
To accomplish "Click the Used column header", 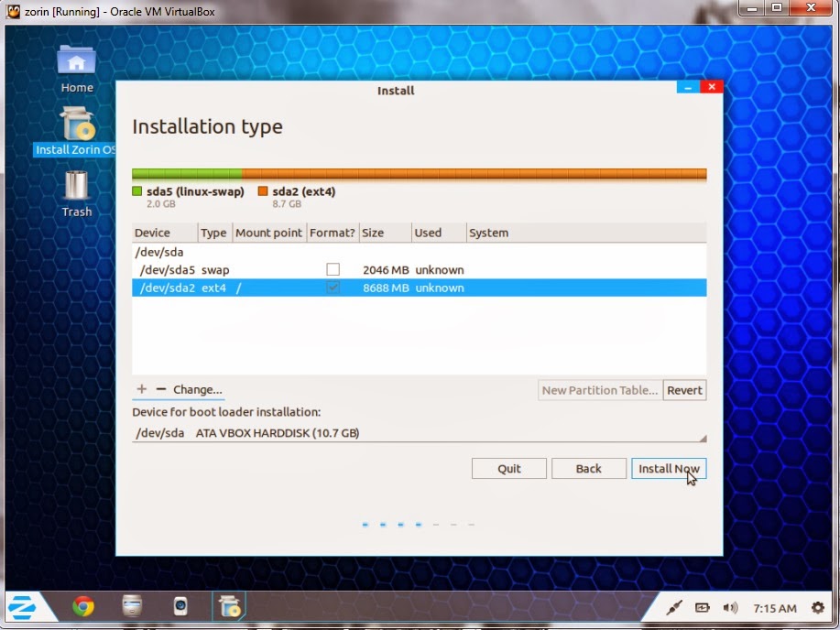I will point(440,233).
